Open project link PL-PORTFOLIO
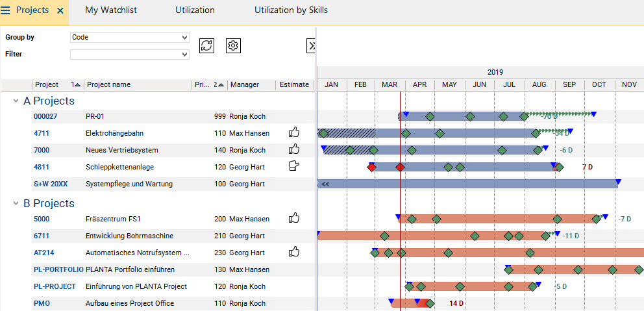The height and width of the screenshot is (311, 644). click(x=58, y=269)
